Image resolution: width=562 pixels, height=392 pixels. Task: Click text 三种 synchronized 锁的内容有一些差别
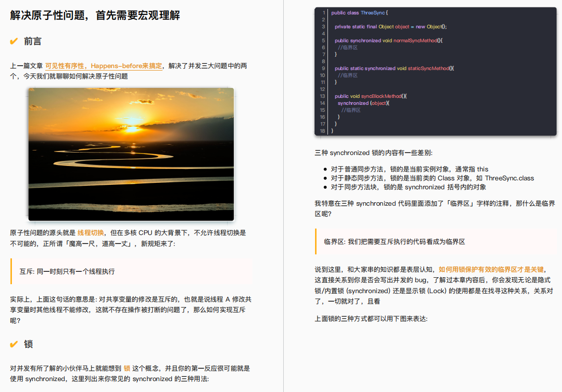[x=374, y=153]
